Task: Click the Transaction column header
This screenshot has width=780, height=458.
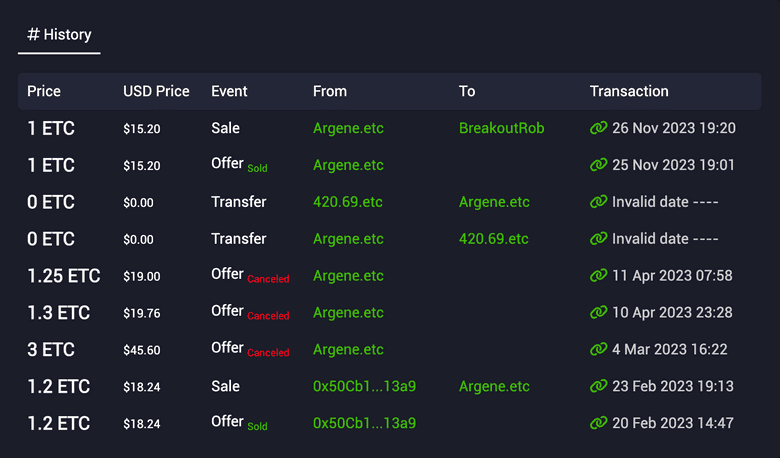Action: click(x=629, y=91)
